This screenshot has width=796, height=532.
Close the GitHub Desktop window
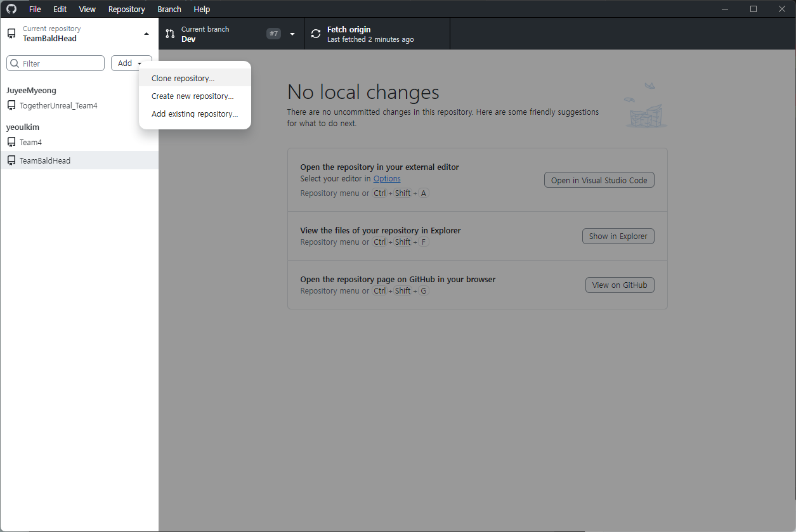[x=782, y=9]
